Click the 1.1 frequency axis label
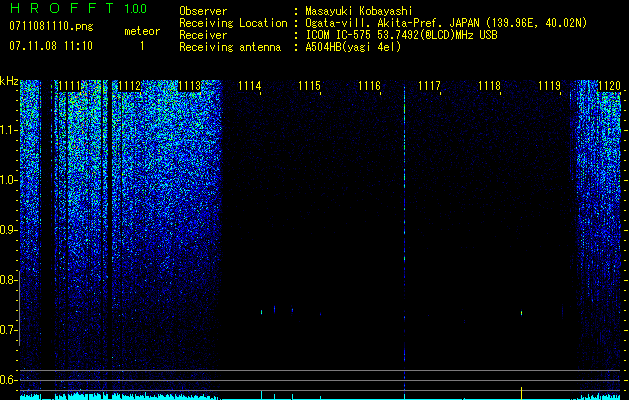 [8, 130]
